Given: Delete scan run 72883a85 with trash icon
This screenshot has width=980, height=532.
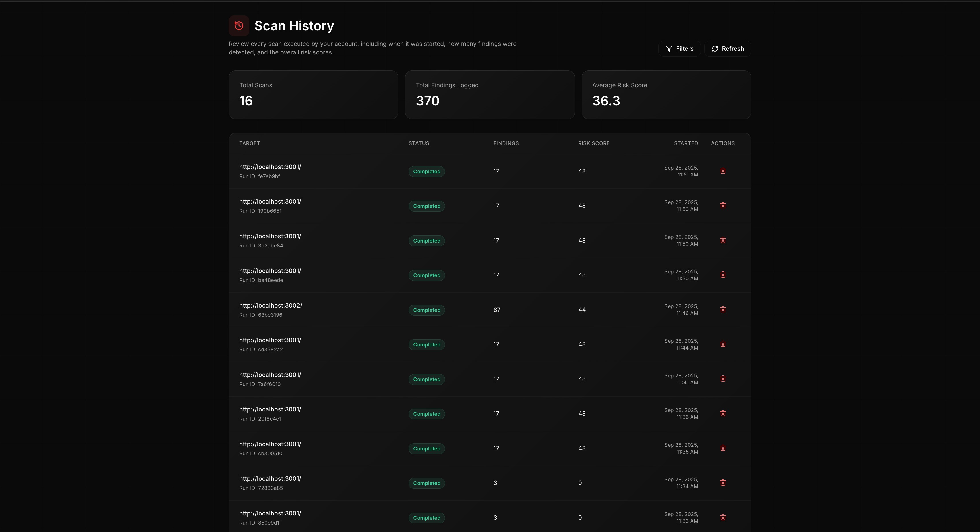Looking at the screenshot, I should [723, 482].
